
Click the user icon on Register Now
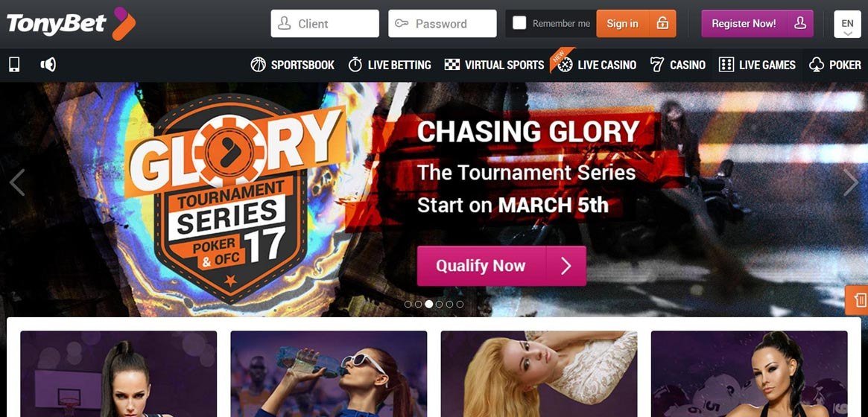799,24
